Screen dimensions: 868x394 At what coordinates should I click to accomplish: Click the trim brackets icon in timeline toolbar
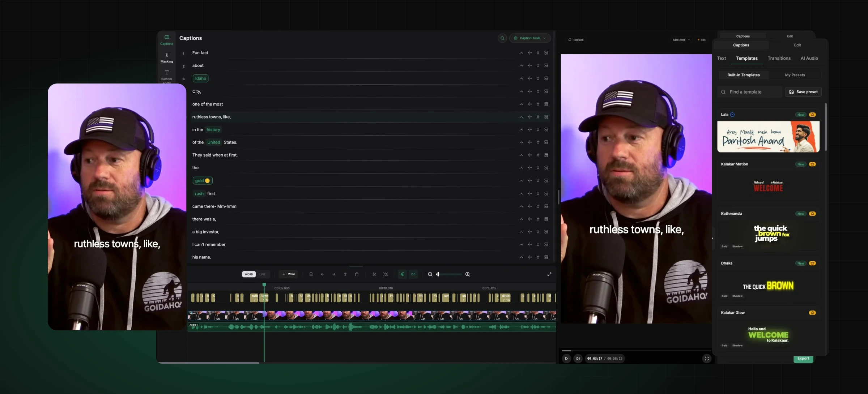[x=386, y=274]
